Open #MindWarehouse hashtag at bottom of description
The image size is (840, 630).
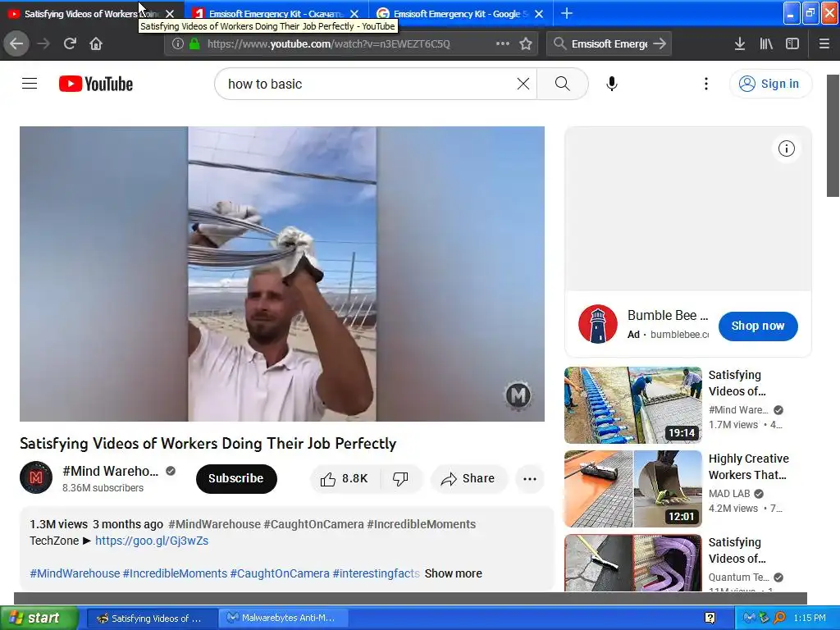[x=75, y=573]
